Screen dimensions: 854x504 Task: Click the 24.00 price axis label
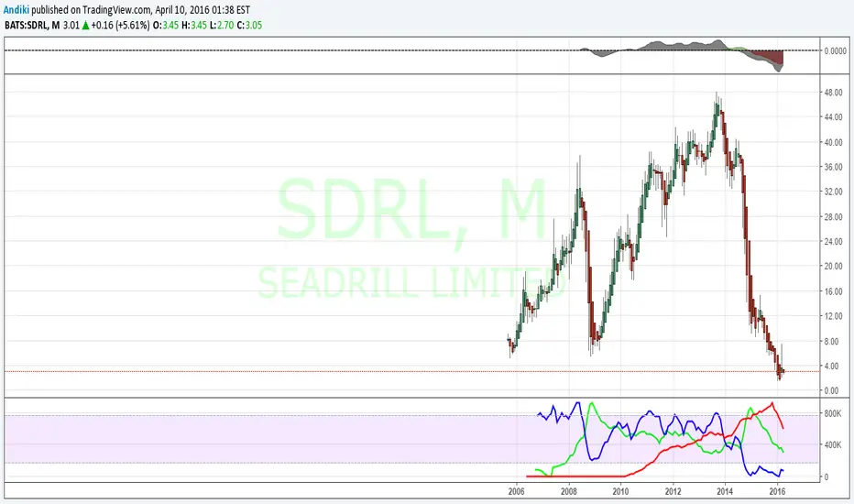tap(833, 241)
